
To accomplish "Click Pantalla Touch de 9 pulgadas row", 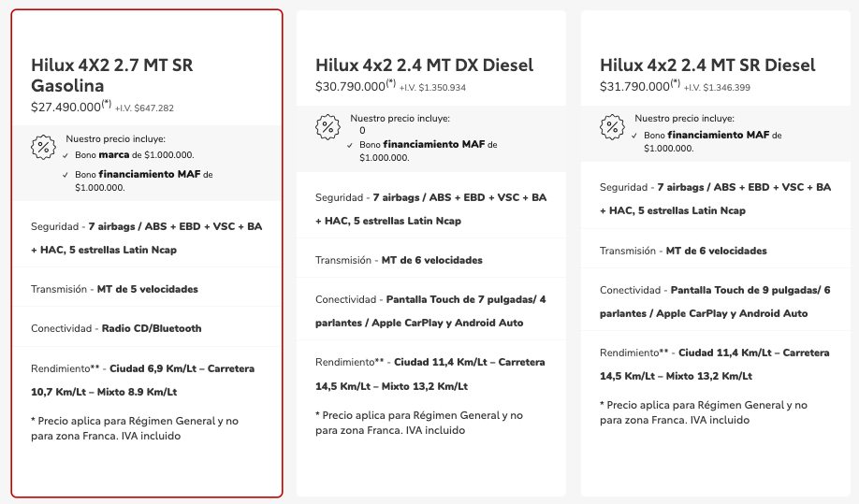I will 716,301.
